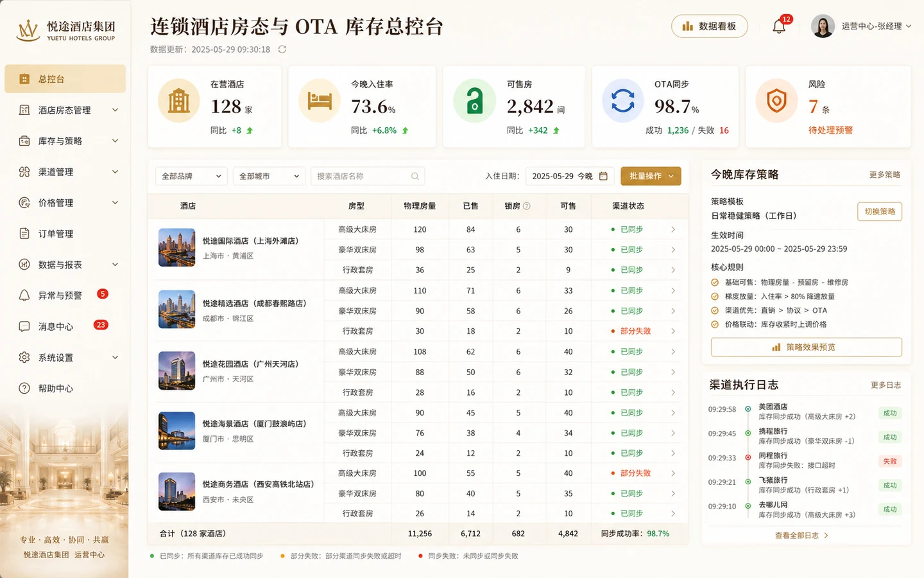This screenshot has width=924, height=578.
Task: Click the 数据看板 button
Action: tap(709, 26)
